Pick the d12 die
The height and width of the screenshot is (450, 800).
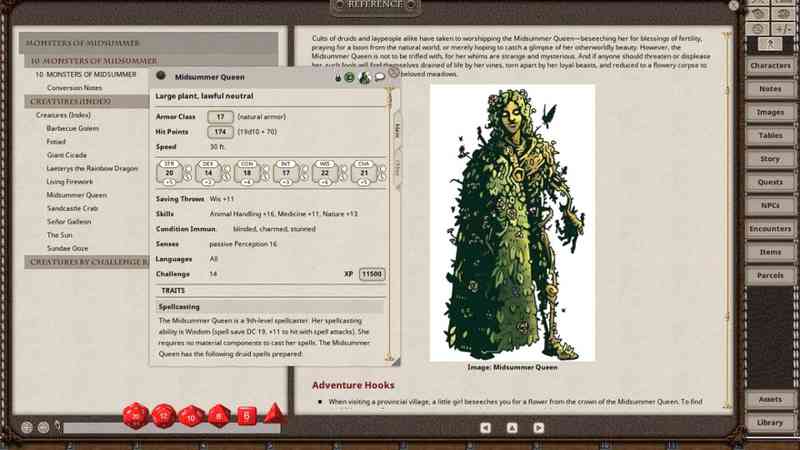pyautogui.click(x=163, y=415)
